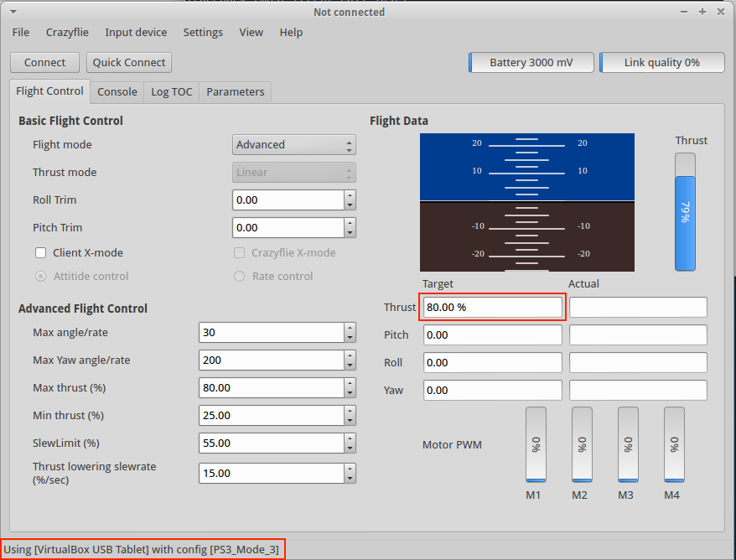This screenshot has height=560, width=736.
Task: Increase Max angle/rate with up arrow
Action: (x=350, y=328)
